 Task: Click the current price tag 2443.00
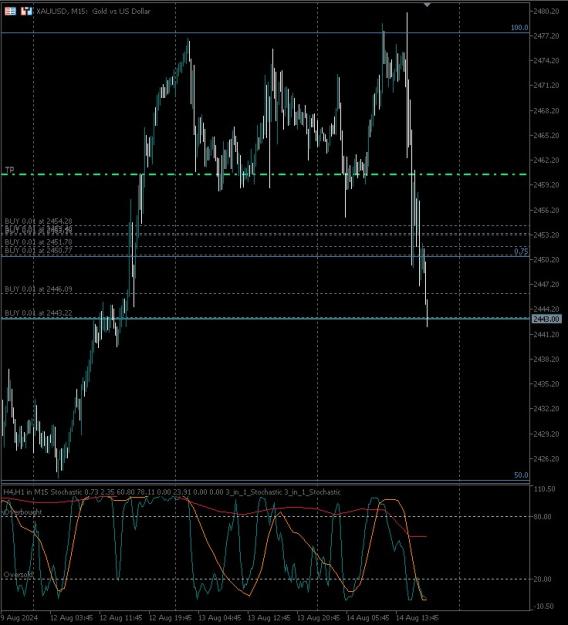pos(546,319)
